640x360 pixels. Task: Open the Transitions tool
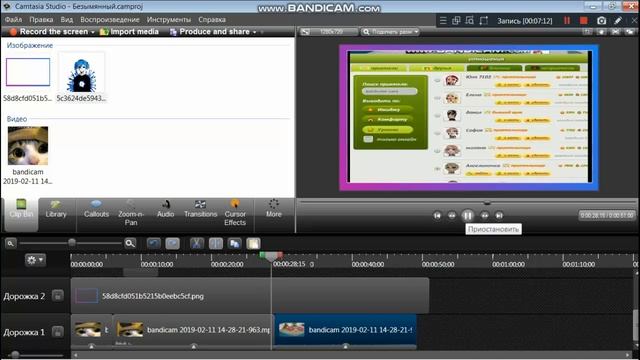pyautogui.click(x=200, y=209)
